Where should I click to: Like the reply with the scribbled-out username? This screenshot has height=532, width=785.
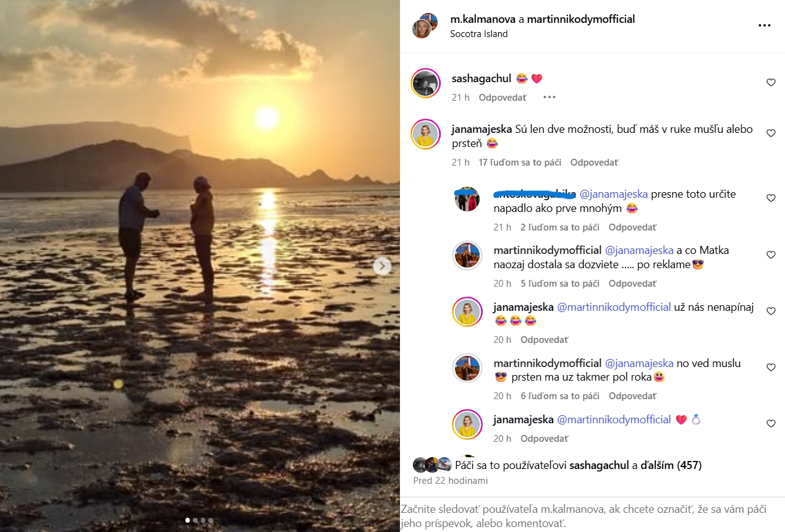[x=771, y=198]
